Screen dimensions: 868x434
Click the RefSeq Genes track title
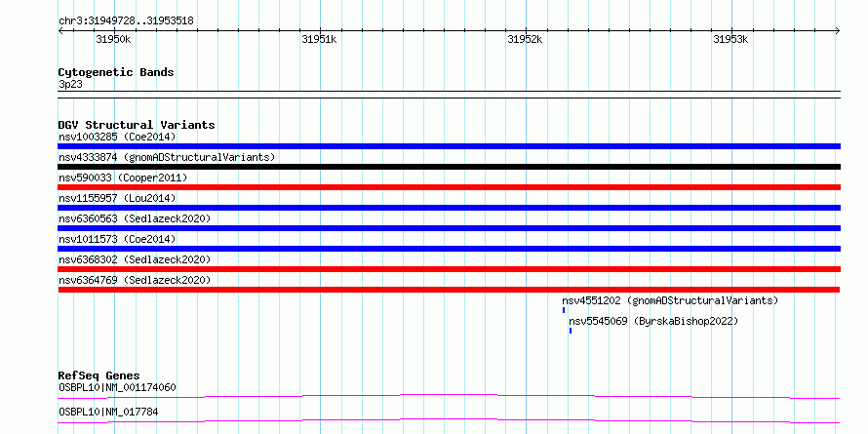(99, 375)
